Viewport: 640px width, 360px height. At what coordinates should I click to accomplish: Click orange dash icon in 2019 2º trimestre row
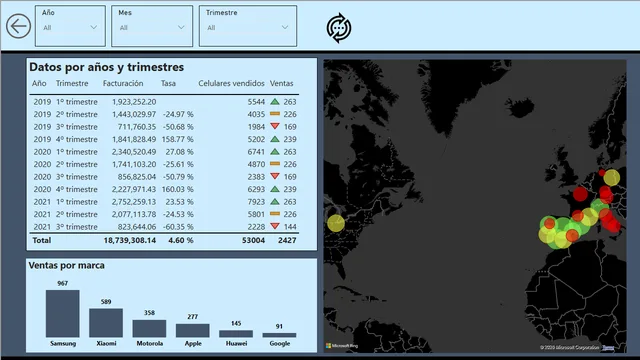pyautogui.click(x=275, y=114)
